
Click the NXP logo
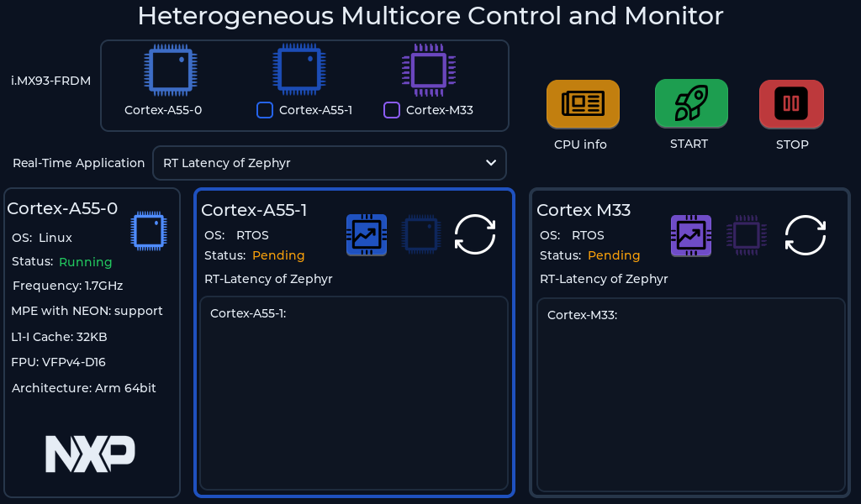pyautogui.click(x=90, y=454)
